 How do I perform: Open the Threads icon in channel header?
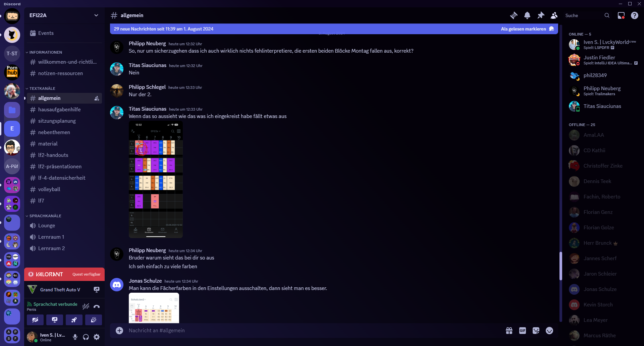coord(514,15)
